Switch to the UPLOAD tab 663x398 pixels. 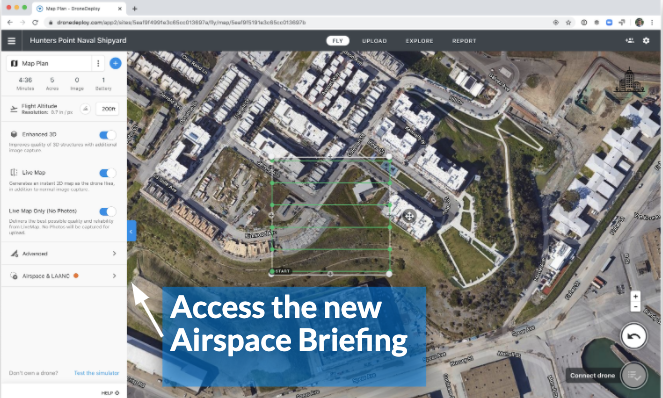point(374,41)
